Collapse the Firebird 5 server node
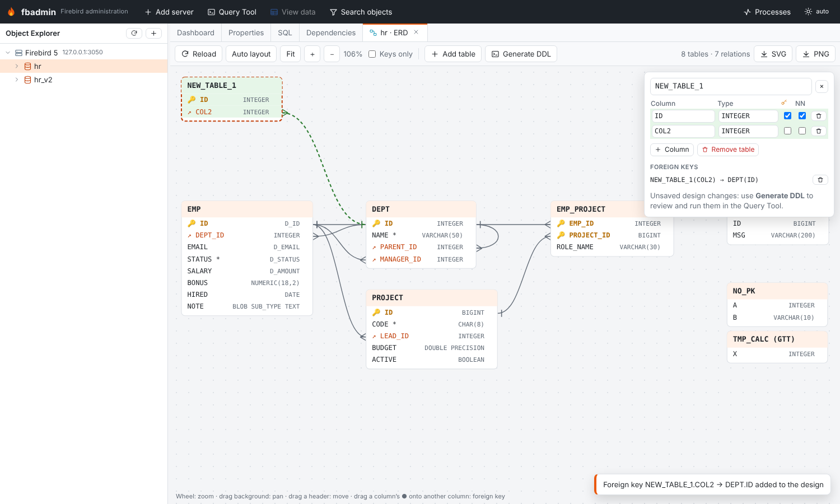Viewport: 840px width, 504px height. tap(8, 53)
